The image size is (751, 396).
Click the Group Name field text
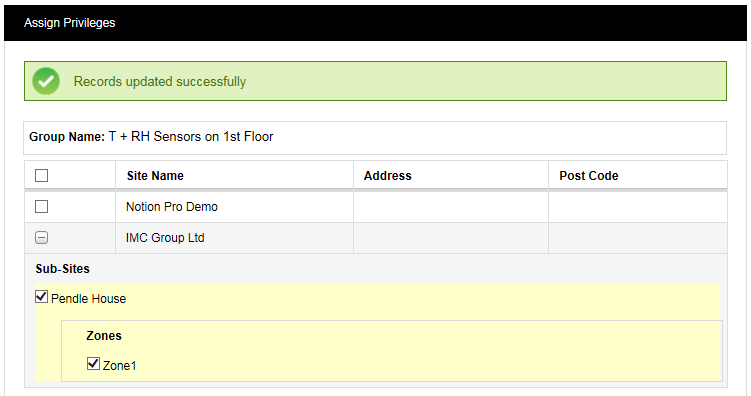click(x=151, y=136)
